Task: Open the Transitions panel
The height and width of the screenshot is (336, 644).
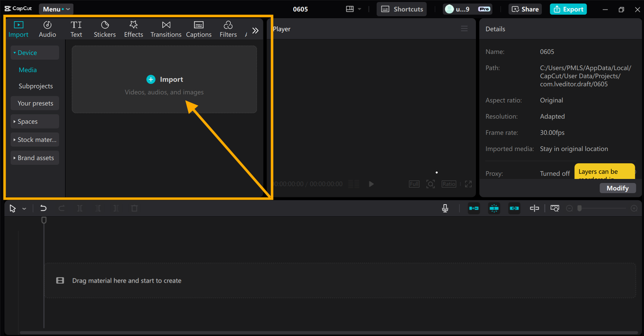Action: point(166,28)
